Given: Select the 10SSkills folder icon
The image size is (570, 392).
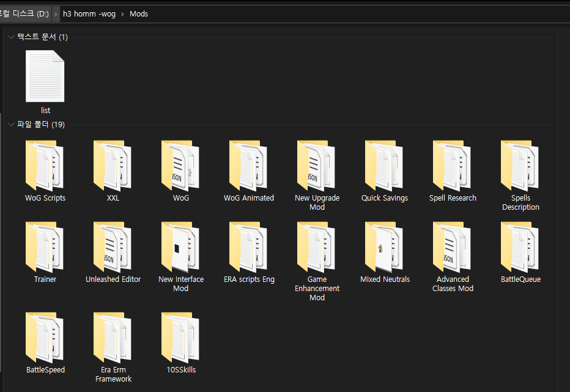Looking at the screenshot, I should click(x=180, y=338).
